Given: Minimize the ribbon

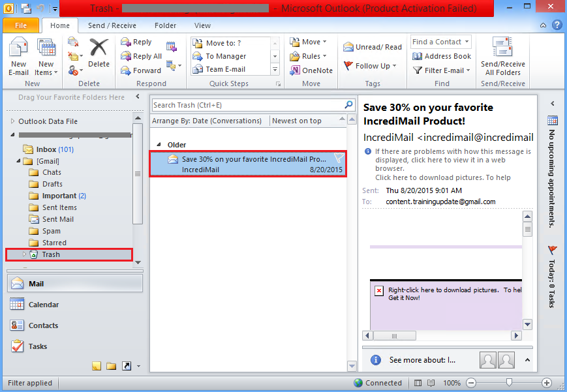Looking at the screenshot, I should [x=543, y=25].
